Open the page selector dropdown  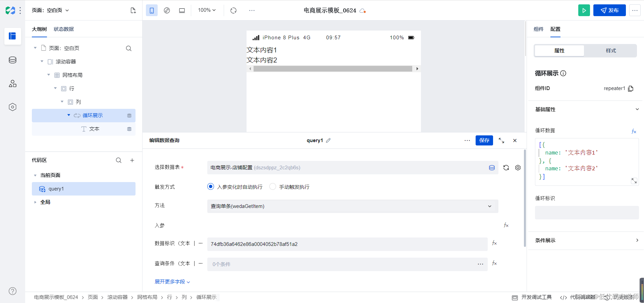[x=51, y=10]
